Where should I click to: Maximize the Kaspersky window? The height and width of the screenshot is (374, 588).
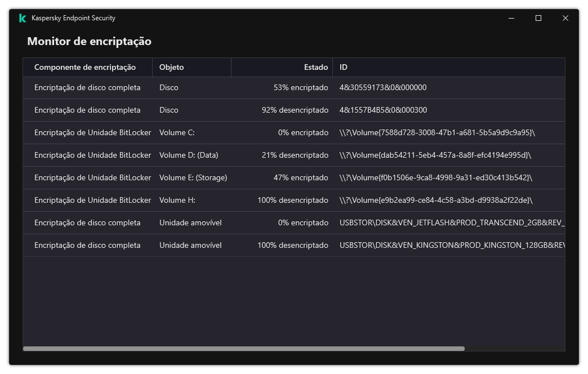pyautogui.click(x=538, y=18)
